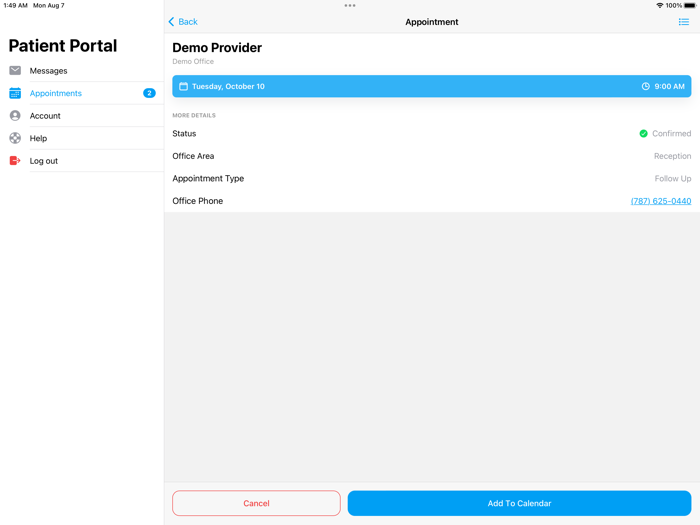This screenshot has height=525, width=700.
Task: Click the Confirmed status value
Action: (x=671, y=133)
